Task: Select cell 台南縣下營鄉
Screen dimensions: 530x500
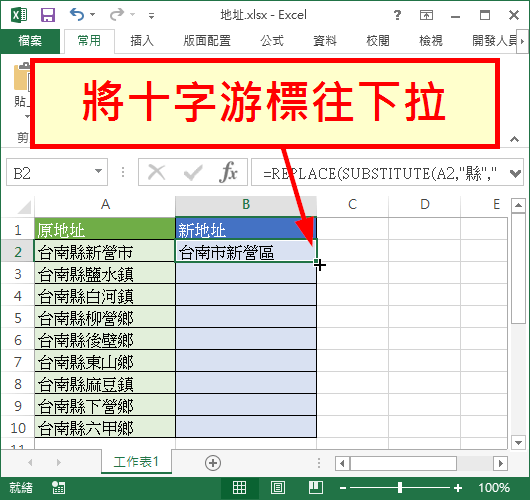Action: [x=105, y=405]
